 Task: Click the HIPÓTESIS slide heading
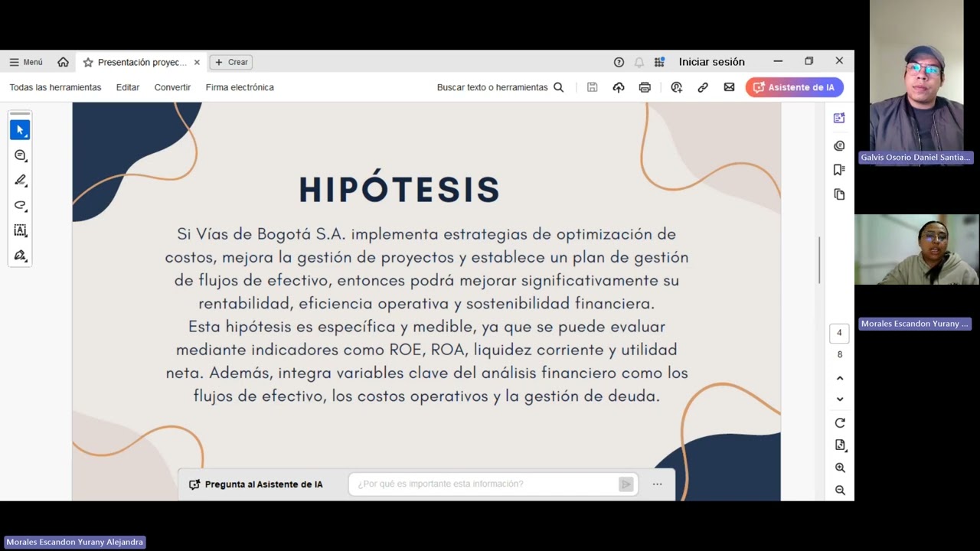coord(399,189)
